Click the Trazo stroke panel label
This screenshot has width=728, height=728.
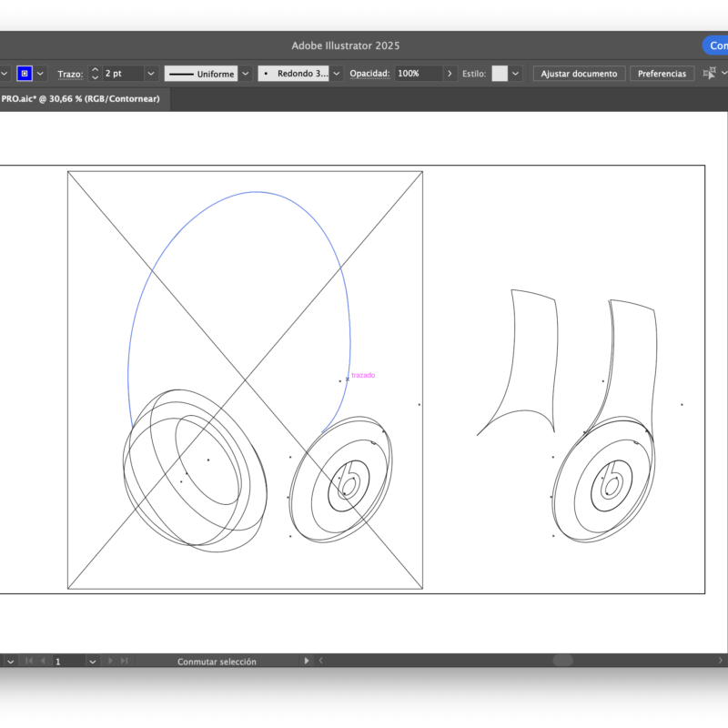[69, 74]
